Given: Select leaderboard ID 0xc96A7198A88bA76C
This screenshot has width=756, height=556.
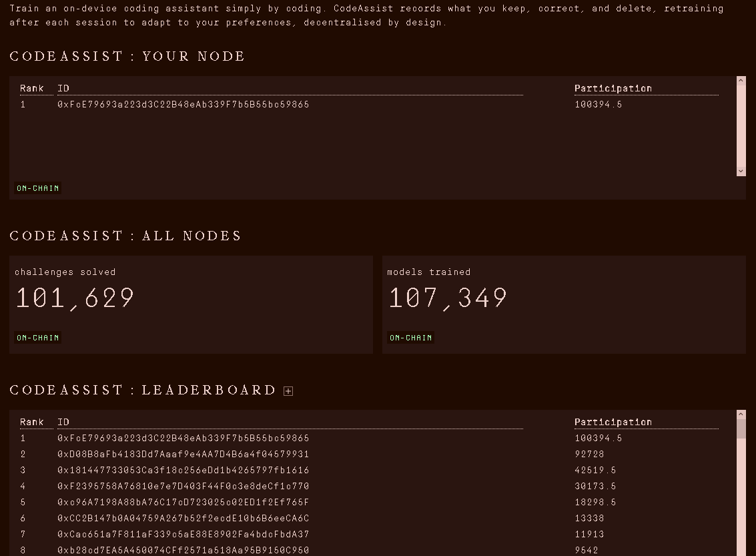Looking at the screenshot, I should click(x=183, y=502).
